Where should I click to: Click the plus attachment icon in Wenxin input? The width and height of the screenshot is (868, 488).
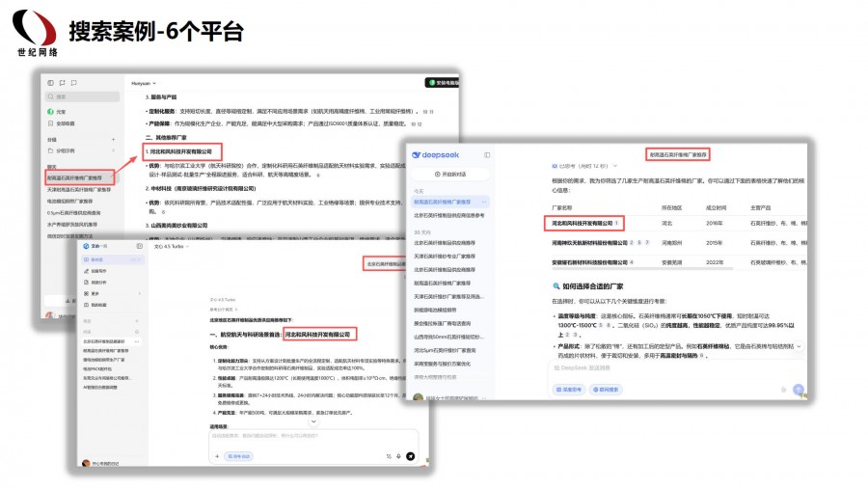(215, 454)
